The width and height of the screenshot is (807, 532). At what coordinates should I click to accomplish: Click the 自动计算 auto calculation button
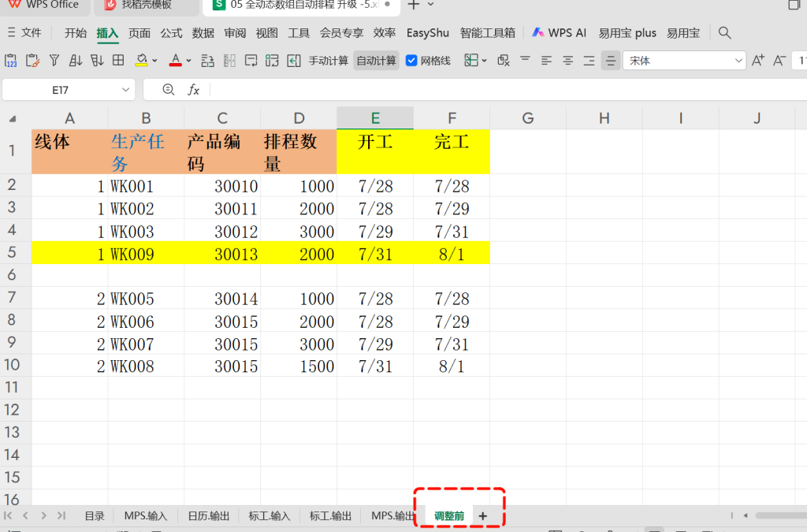pos(376,61)
